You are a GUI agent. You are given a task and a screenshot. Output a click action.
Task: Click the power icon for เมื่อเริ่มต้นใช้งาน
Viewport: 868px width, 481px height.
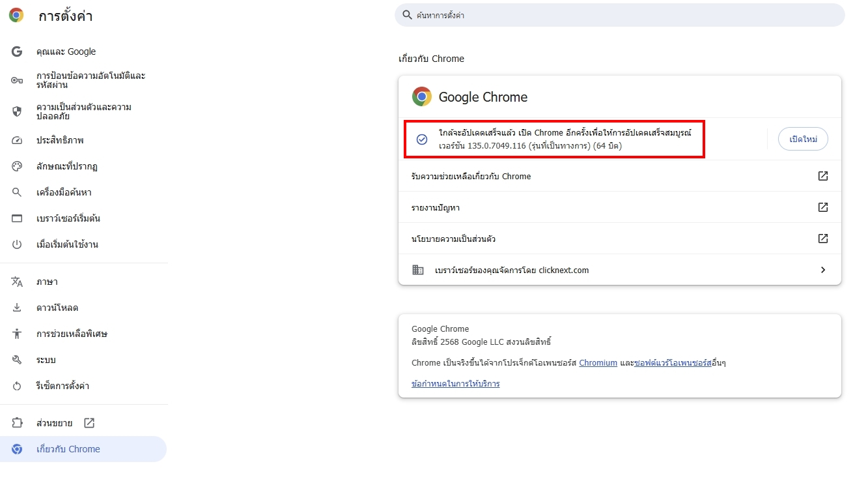(x=17, y=244)
